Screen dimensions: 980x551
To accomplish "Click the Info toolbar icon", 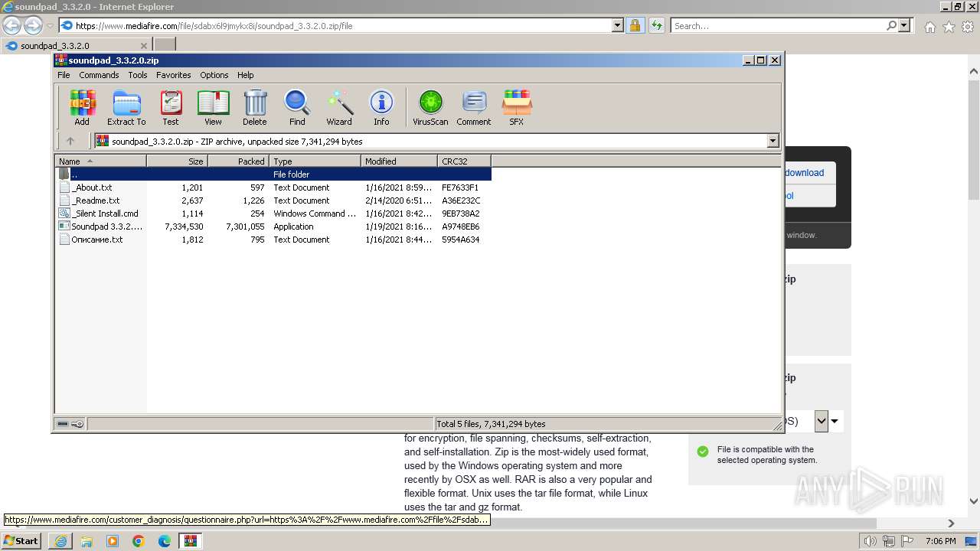I will click(x=381, y=107).
